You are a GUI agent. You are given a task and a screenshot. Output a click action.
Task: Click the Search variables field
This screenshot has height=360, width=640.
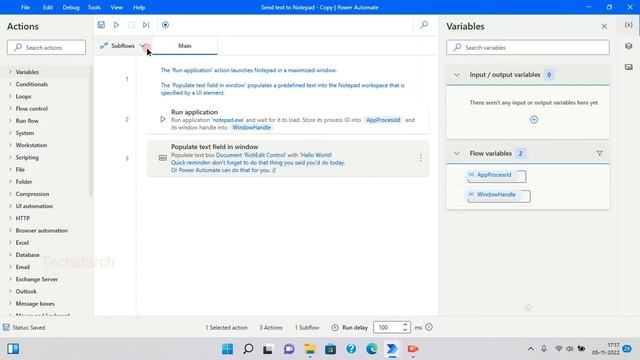(528, 47)
